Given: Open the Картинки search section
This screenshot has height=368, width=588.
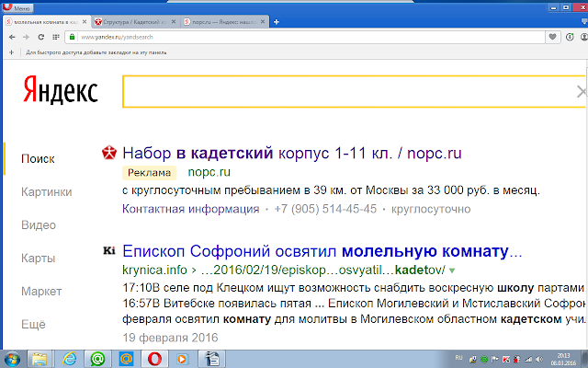Looking at the screenshot, I should [47, 192].
